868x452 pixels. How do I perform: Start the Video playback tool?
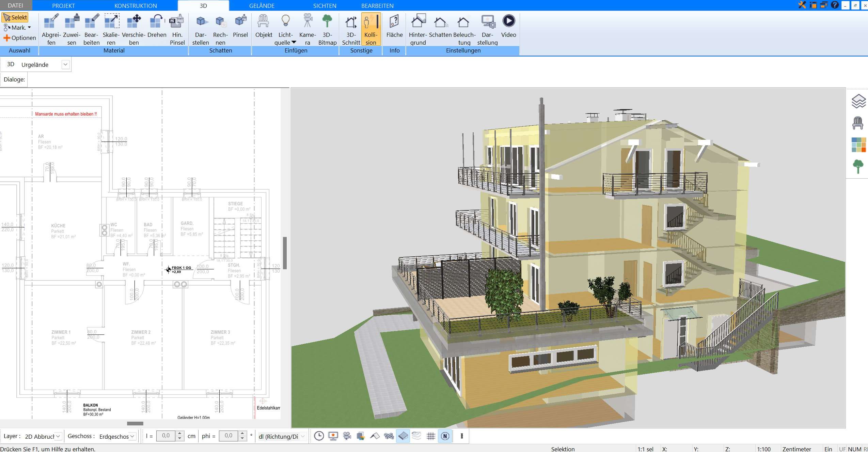pyautogui.click(x=508, y=26)
